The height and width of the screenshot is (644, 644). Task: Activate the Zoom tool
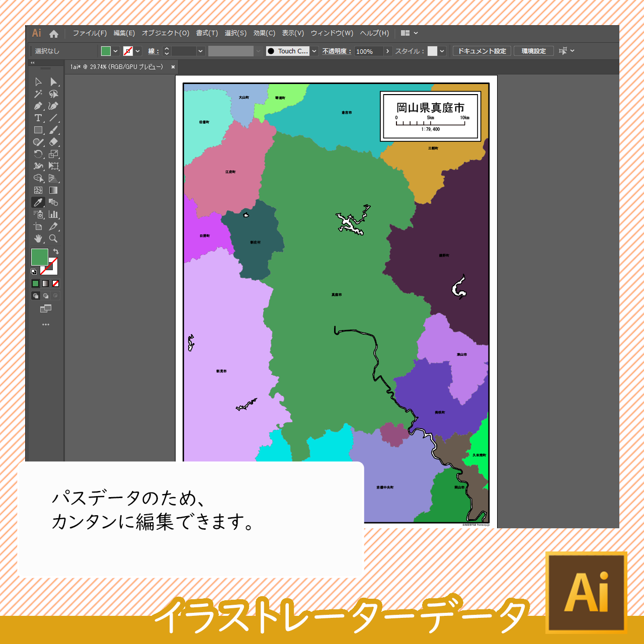click(53, 238)
